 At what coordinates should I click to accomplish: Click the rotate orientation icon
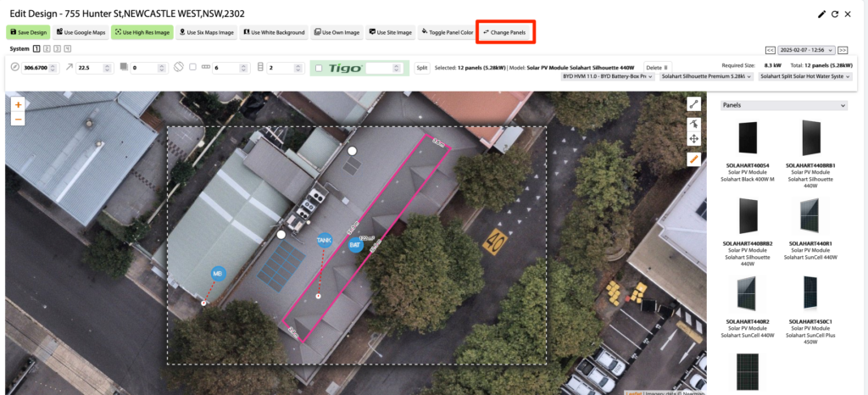point(178,67)
